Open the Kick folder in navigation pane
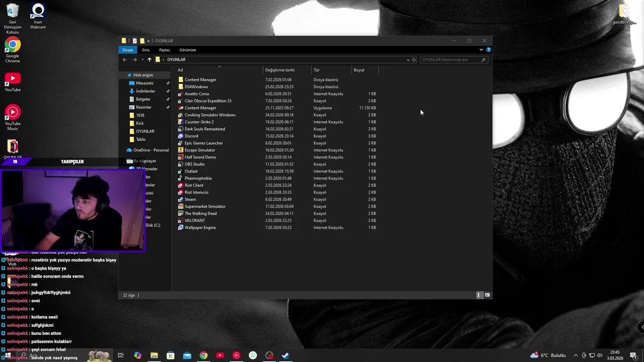This screenshot has height=362, width=644. point(140,123)
